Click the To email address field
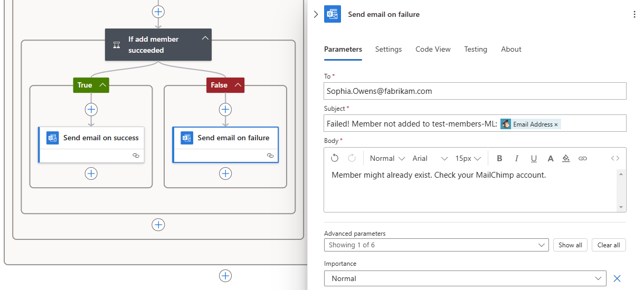The image size is (644, 290). click(475, 91)
